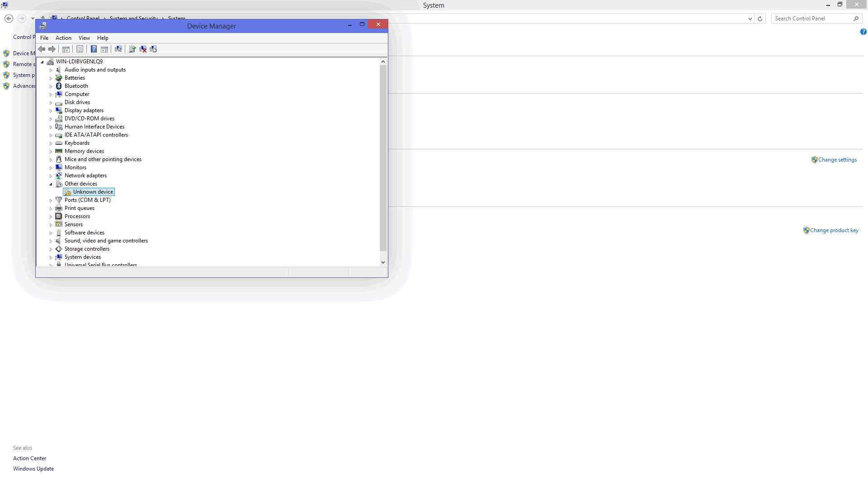Refresh the System window address bar
This screenshot has width=868, height=481.
(x=760, y=19)
